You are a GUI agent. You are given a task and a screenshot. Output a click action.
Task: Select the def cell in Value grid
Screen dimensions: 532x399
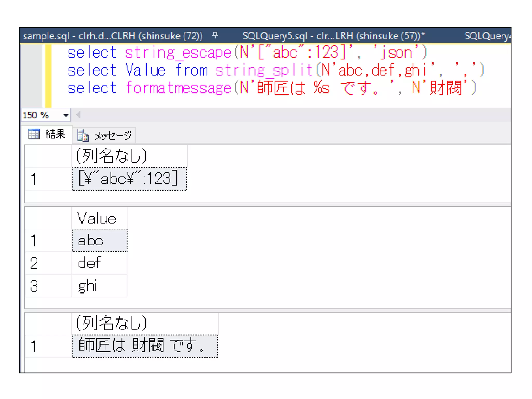point(99,263)
